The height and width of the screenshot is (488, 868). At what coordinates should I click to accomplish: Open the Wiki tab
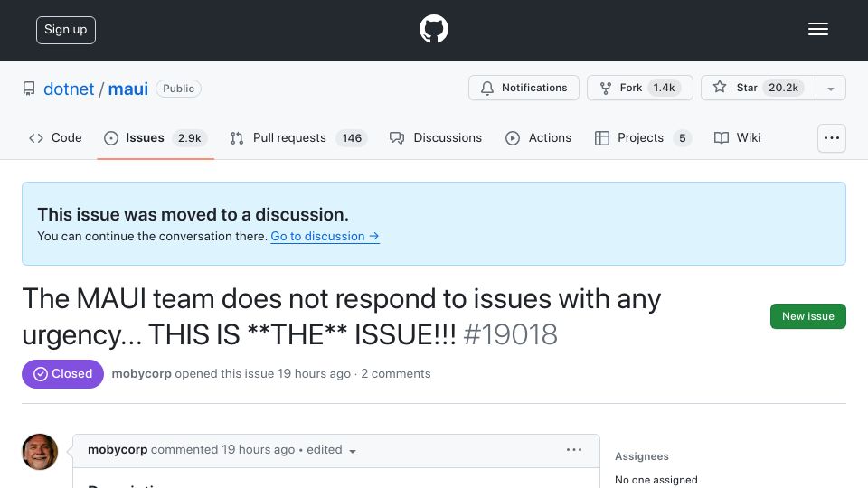pos(738,137)
